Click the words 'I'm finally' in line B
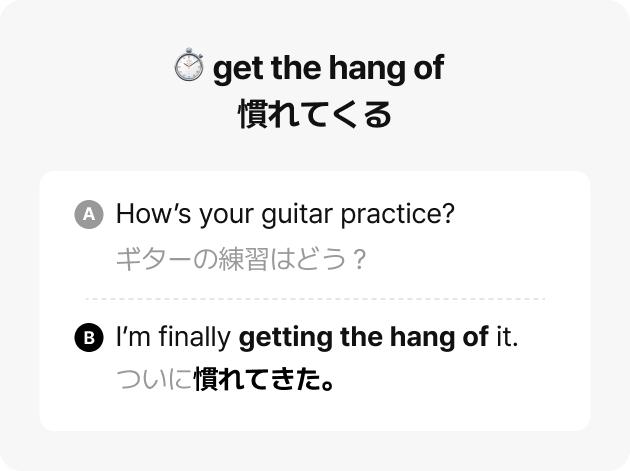The width and height of the screenshot is (630, 471). coord(173,336)
